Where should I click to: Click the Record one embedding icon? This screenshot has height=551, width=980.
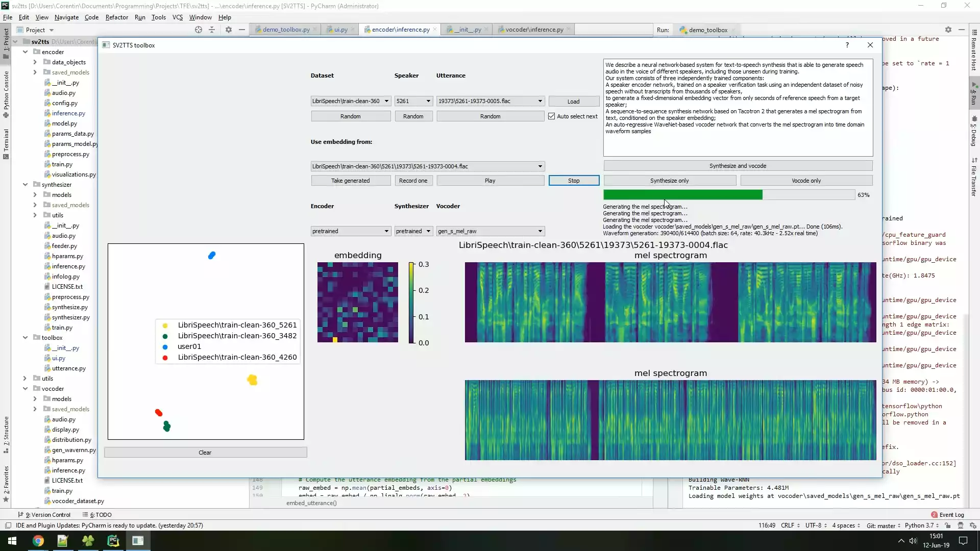point(413,180)
